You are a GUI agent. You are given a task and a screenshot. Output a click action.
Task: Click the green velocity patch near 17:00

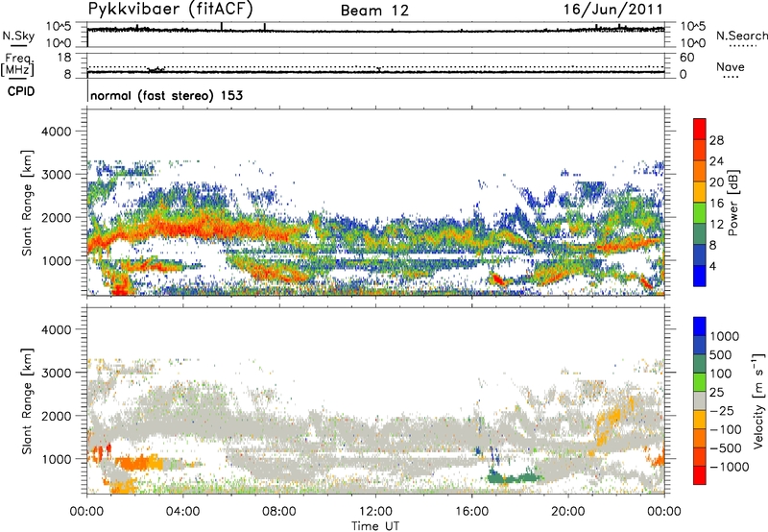click(x=515, y=476)
